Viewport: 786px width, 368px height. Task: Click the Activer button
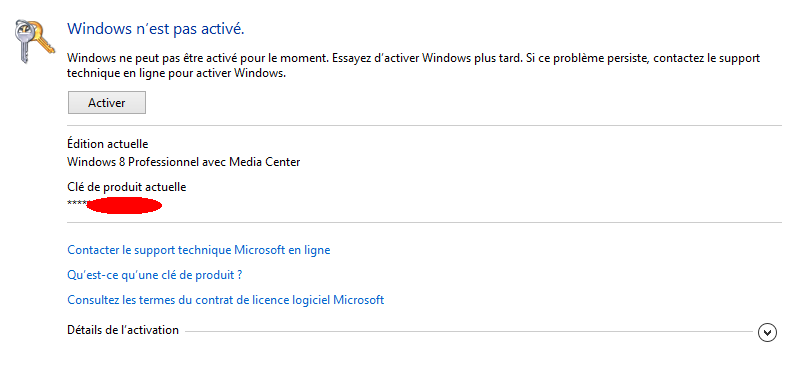tap(107, 103)
